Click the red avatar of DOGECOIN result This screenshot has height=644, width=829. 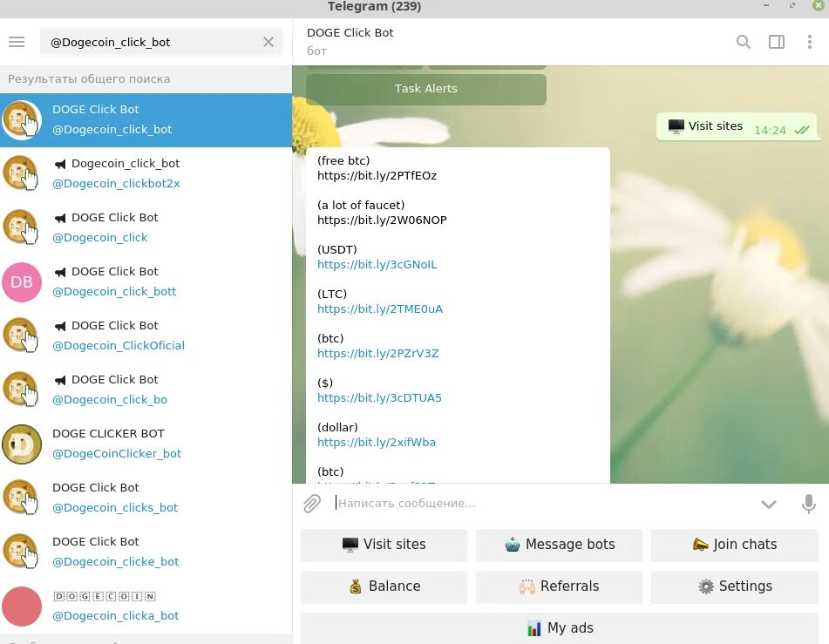[x=22, y=606]
